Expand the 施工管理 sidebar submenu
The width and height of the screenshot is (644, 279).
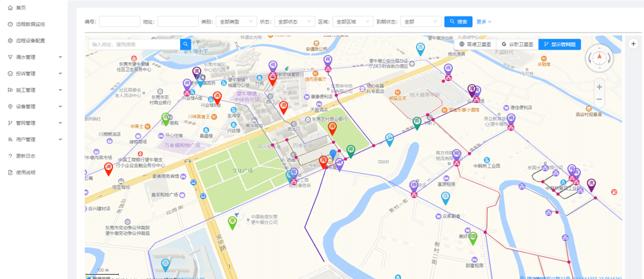coord(35,90)
